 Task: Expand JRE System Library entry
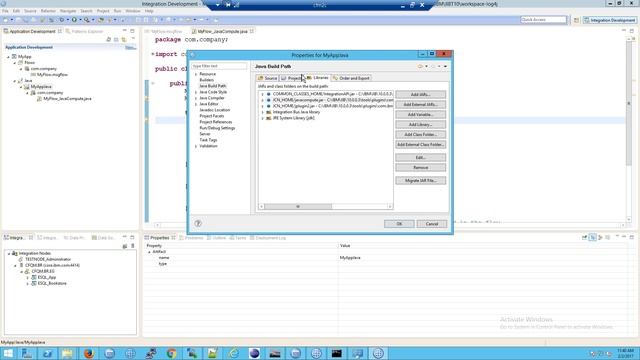point(262,118)
